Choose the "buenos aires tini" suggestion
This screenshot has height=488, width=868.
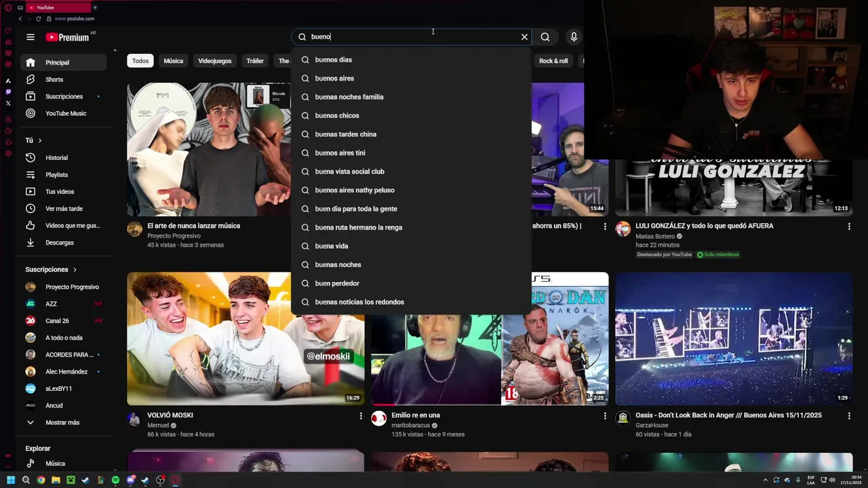(411, 153)
